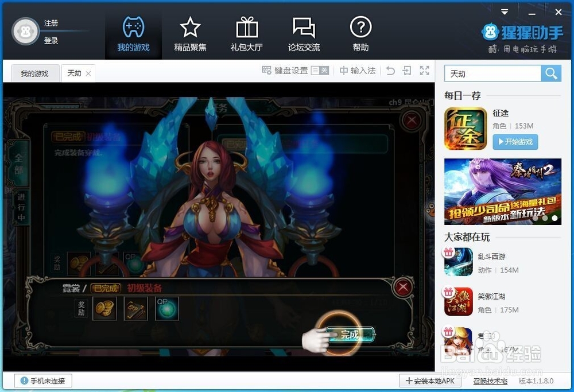Click the equipment reward icon in dialog
Screen dimensions: 574x392
(x=136, y=309)
